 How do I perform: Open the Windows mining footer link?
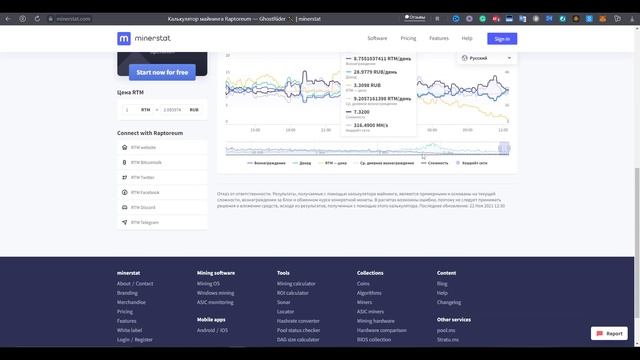click(216, 293)
